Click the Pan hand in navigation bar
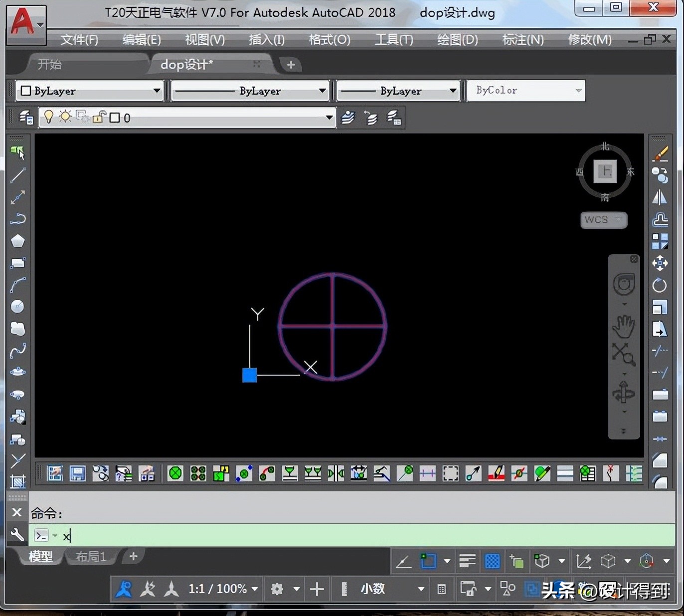This screenshot has height=616, width=684. 624,327
